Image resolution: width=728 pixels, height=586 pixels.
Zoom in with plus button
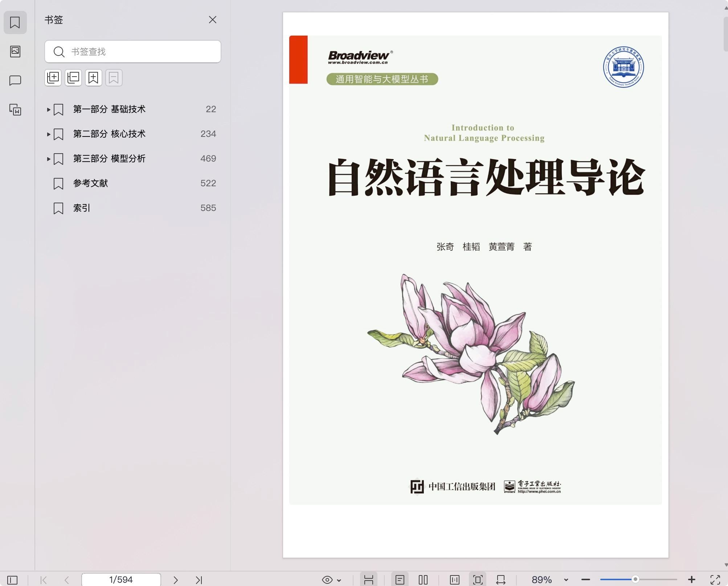click(692, 580)
